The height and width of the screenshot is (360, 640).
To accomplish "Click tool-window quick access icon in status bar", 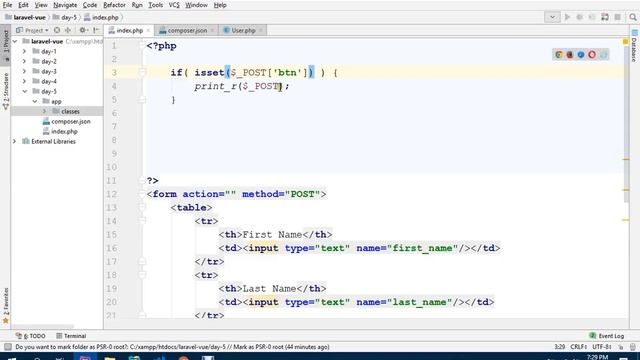I will click(7, 347).
